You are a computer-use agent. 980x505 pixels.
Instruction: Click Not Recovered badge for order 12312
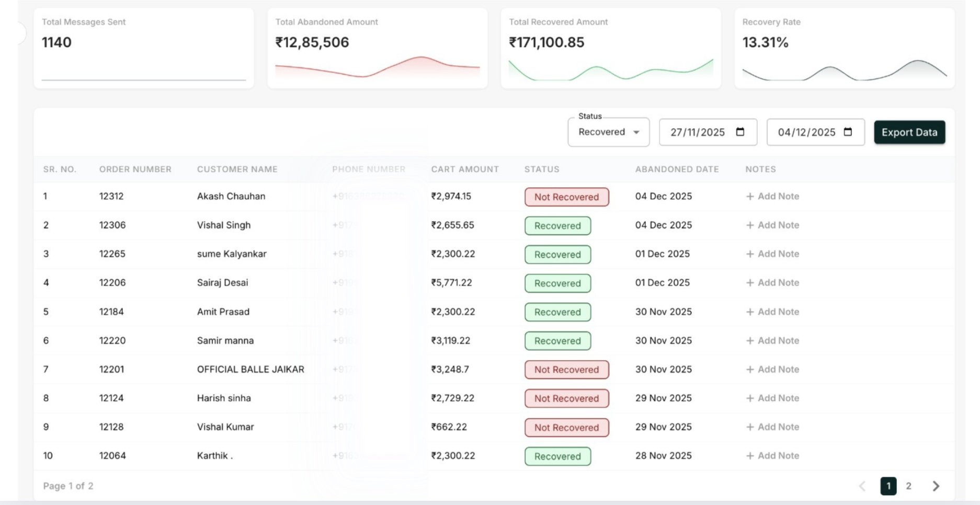pos(566,197)
